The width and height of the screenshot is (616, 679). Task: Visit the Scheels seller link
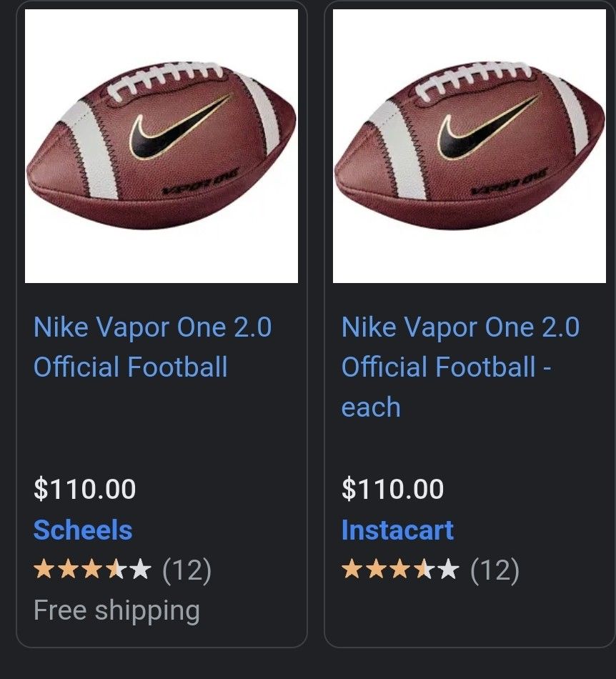[x=83, y=530]
